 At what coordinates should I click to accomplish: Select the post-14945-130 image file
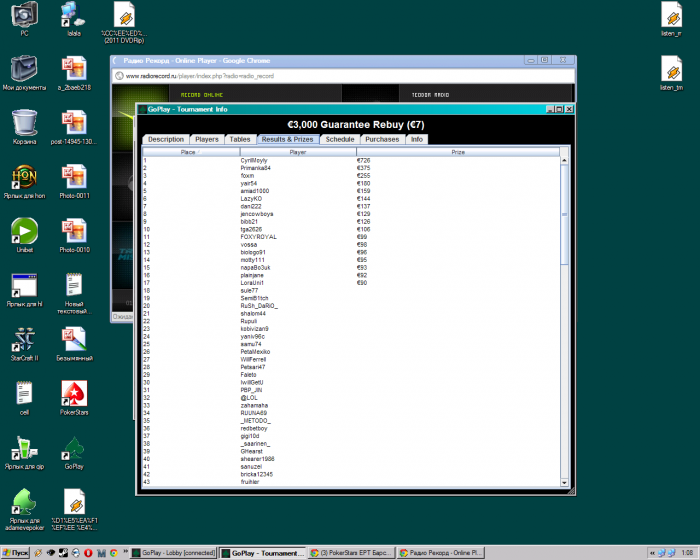[x=74, y=127]
